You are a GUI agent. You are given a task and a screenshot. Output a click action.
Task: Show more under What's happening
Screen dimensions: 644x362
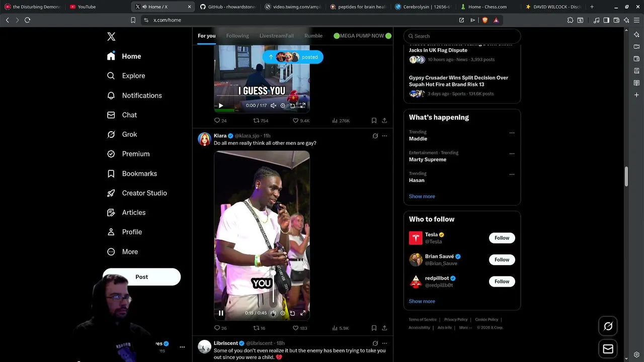pyautogui.click(x=422, y=197)
